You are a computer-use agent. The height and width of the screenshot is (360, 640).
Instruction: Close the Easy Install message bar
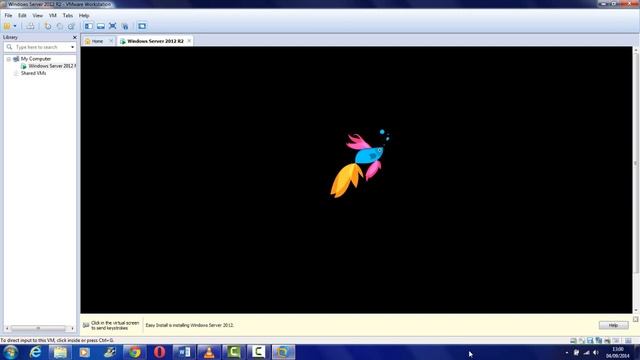pyautogui.click(x=636, y=319)
